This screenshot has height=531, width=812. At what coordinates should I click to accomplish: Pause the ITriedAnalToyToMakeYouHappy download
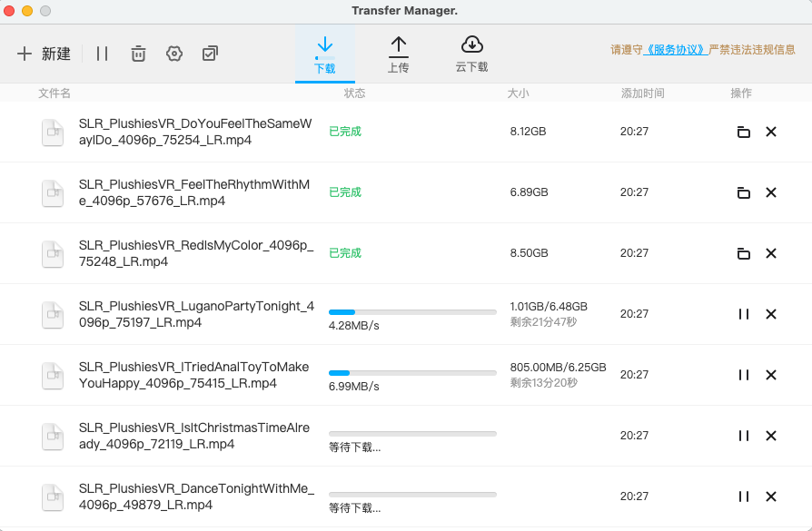[744, 375]
